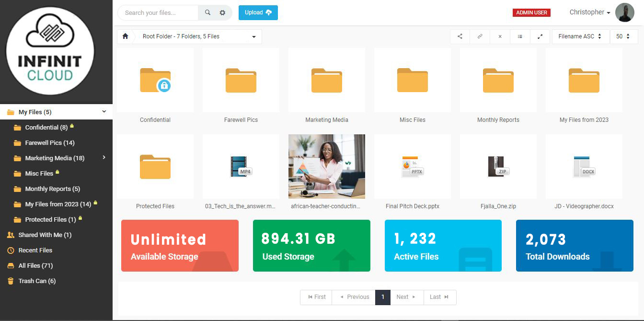
Task: Expand Marketing Media subfolders in sidebar
Action: 104,157
